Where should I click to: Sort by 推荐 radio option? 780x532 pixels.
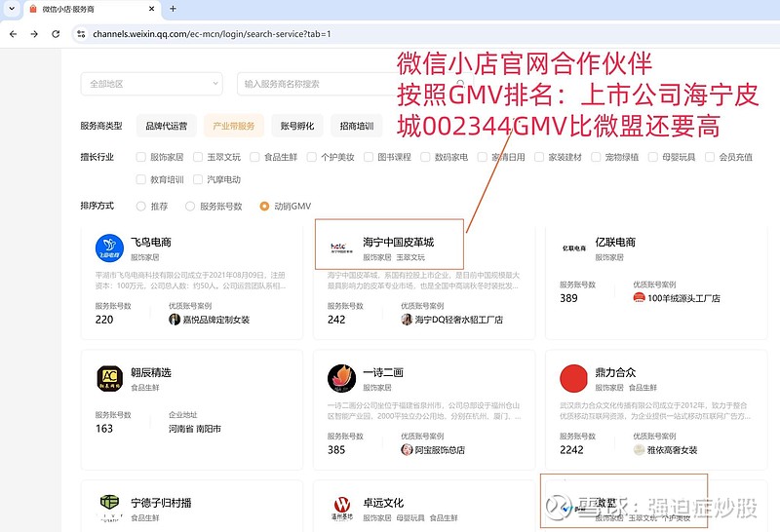(x=140, y=206)
